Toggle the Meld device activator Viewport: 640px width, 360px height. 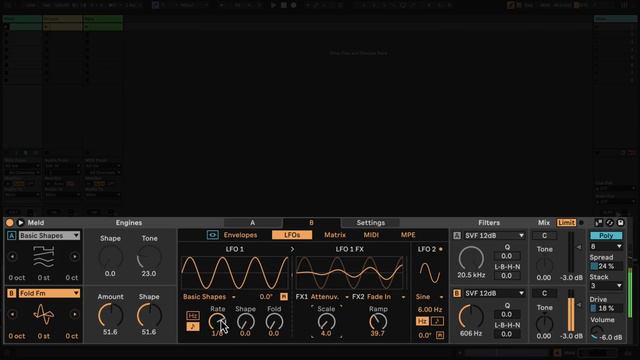[x=9, y=222]
